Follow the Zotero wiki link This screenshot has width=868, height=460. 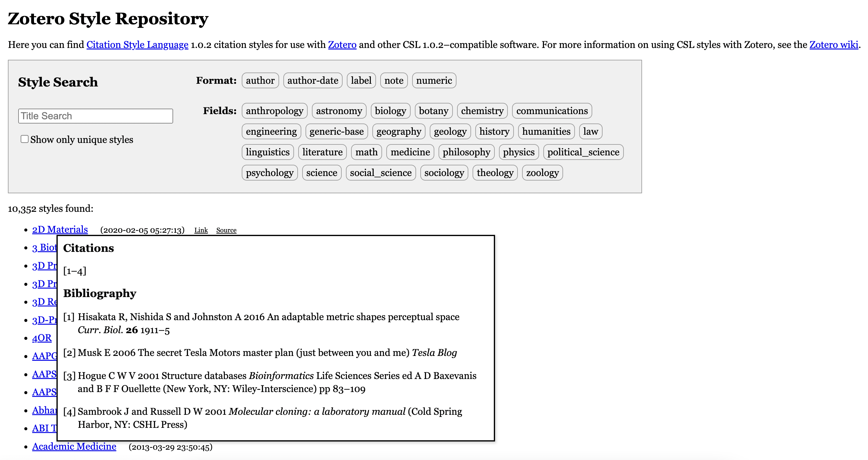pyautogui.click(x=834, y=45)
